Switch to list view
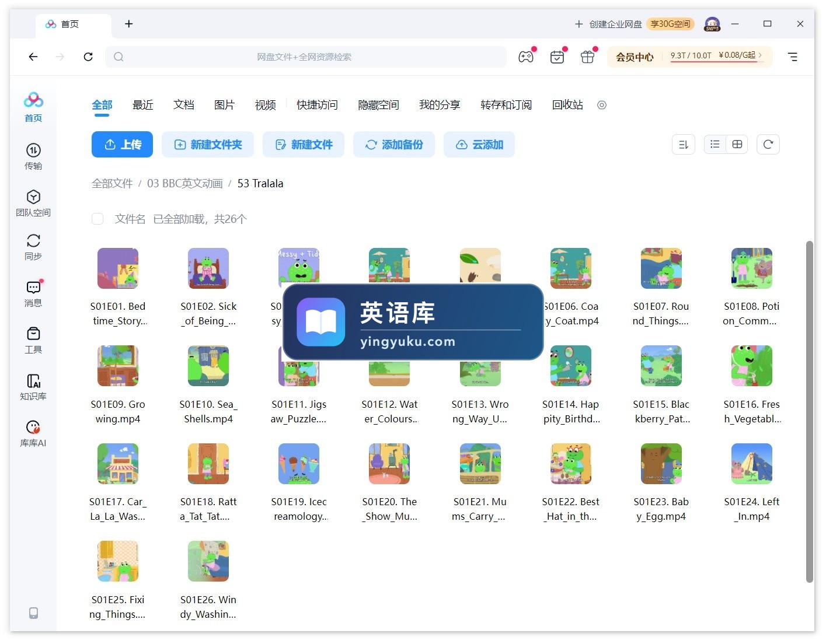826x644 pixels. pyautogui.click(x=715, y=144)
